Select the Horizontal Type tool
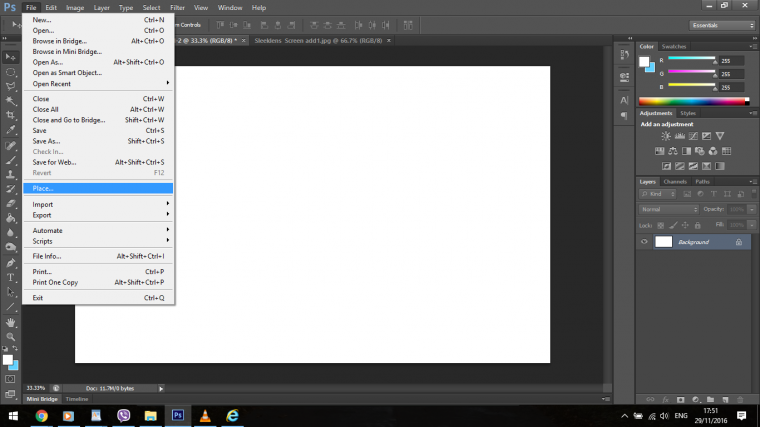The height and width of the screenshot is (427, 760). click(x=11, y=278)
